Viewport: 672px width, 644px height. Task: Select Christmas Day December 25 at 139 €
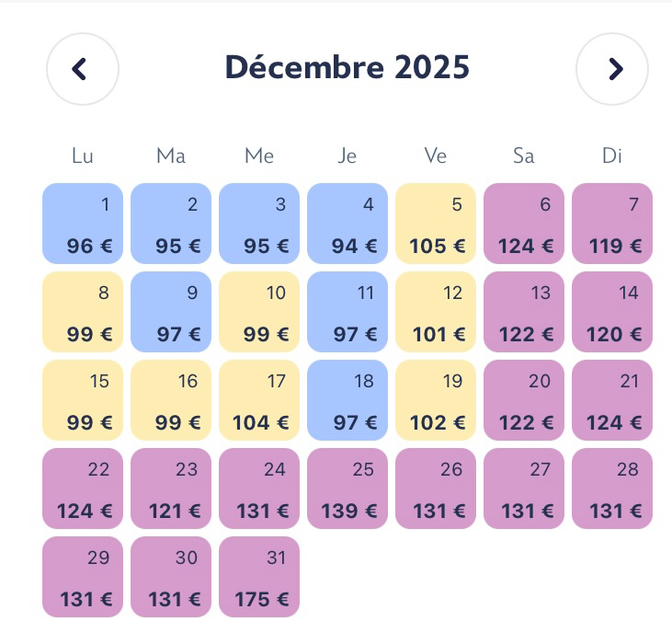pyautogui.click(x=347, y=489)
